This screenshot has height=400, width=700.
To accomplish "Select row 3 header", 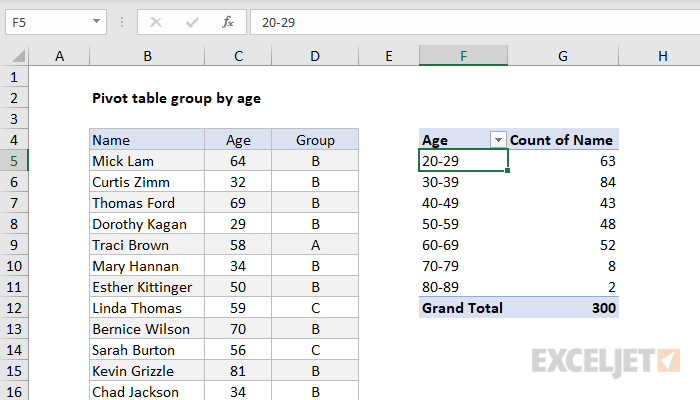I will coord(14,119).
